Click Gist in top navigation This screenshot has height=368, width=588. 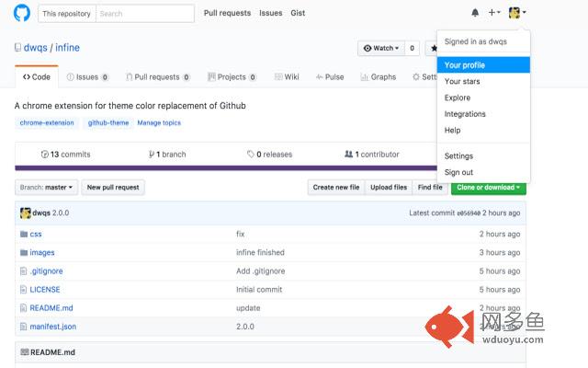click(298, 13)
